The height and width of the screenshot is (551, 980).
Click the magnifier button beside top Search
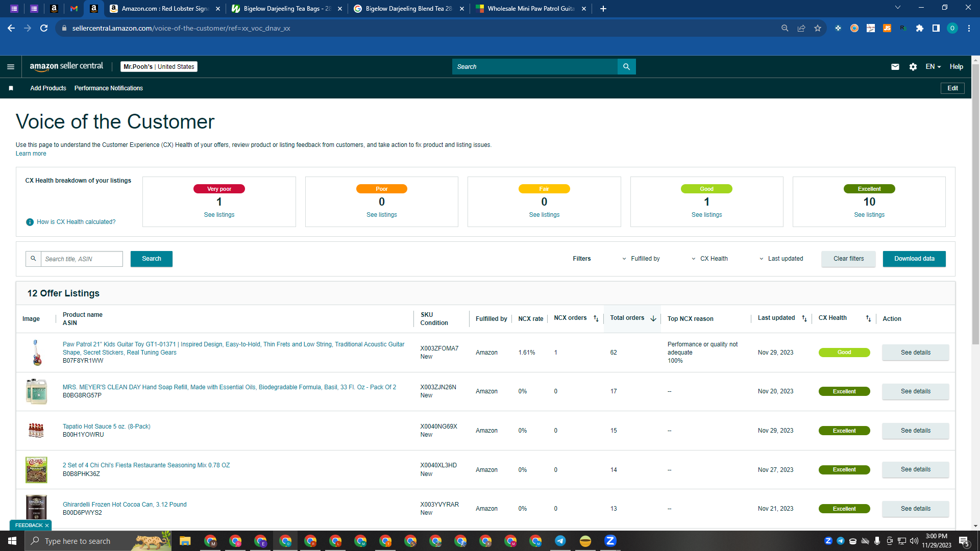[x=626, y=67]
